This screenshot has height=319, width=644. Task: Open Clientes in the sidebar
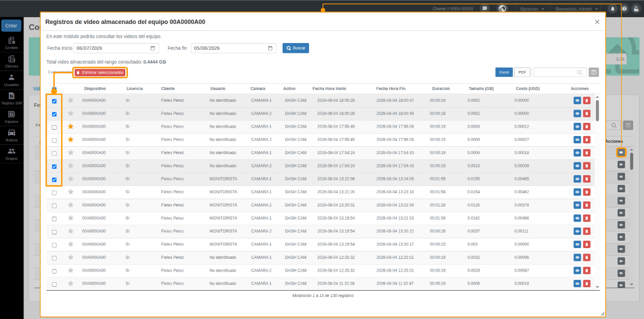(11, 62)
